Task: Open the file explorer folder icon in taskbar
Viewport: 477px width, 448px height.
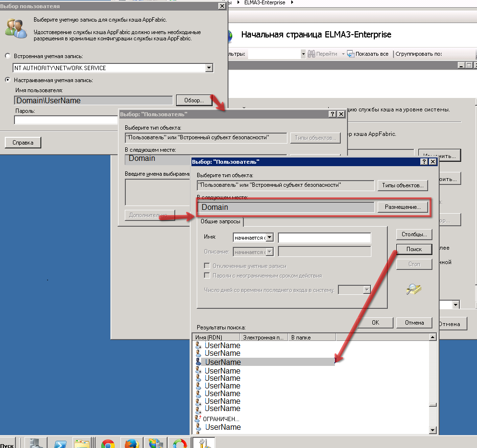Action: pyautogui.click(x=83, y=443)
